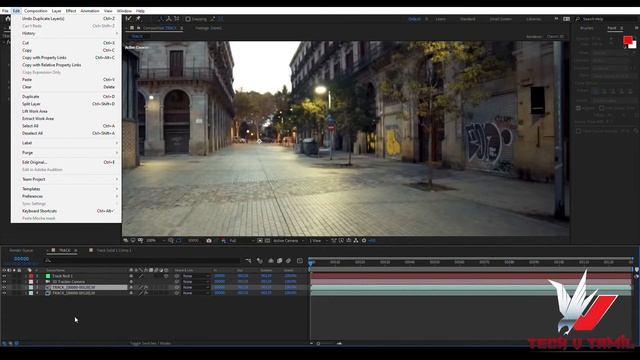Click Undo Duplicate Layer(s) in Edit menu
Viewport: 640px width, 360px height.
pyautogui.click(x=66, y=18)
